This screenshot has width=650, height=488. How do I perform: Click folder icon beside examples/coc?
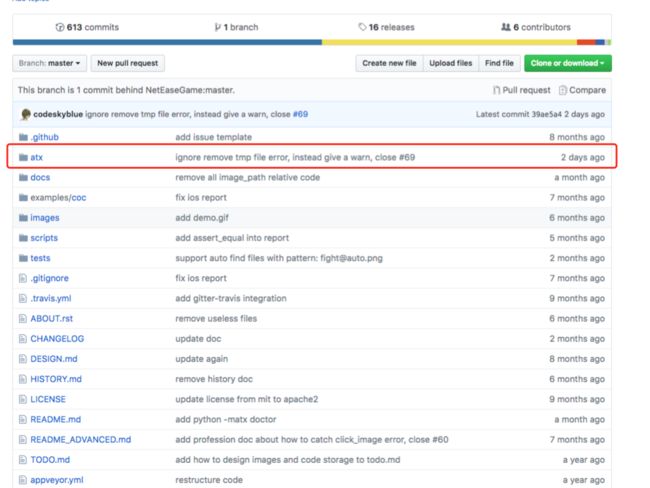[x=23, y=198]
